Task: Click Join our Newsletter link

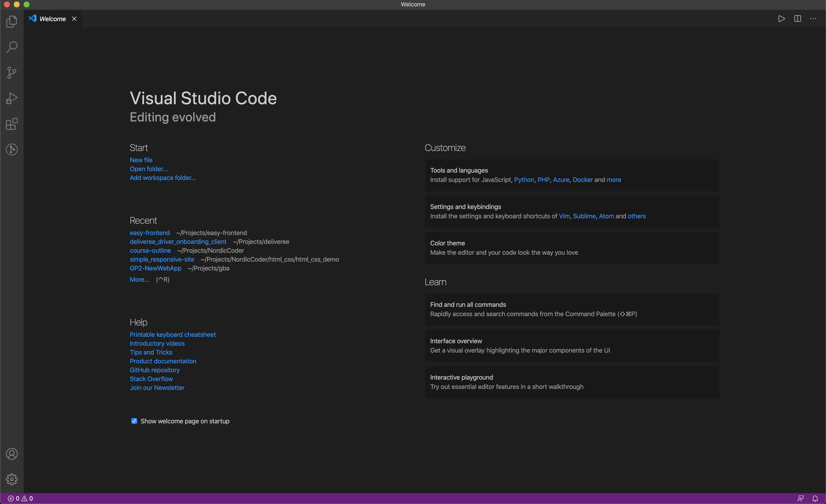Action: click(x=157, y=388)
